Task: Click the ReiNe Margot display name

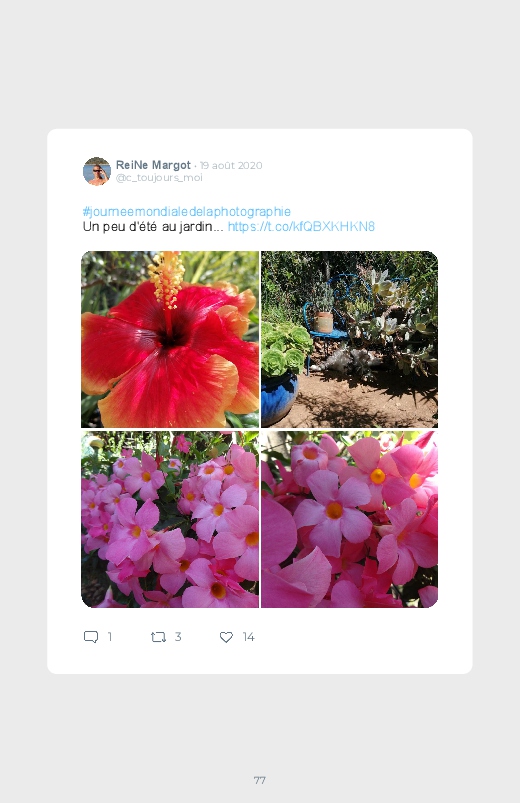Action: 153,165
